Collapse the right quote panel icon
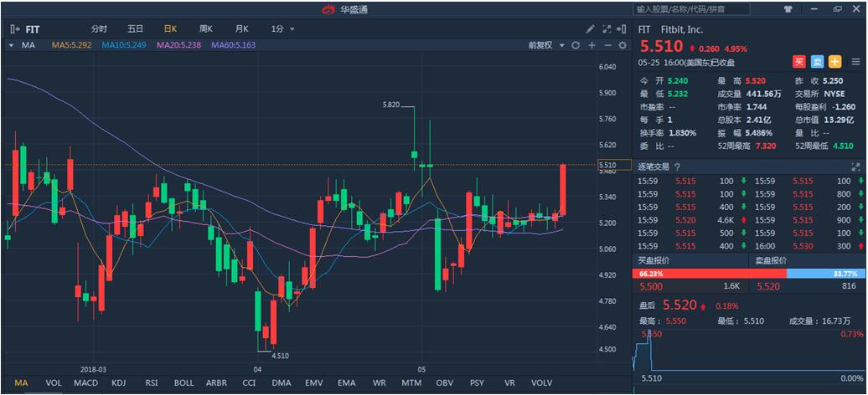868x395 pixels. pos(622,28)
